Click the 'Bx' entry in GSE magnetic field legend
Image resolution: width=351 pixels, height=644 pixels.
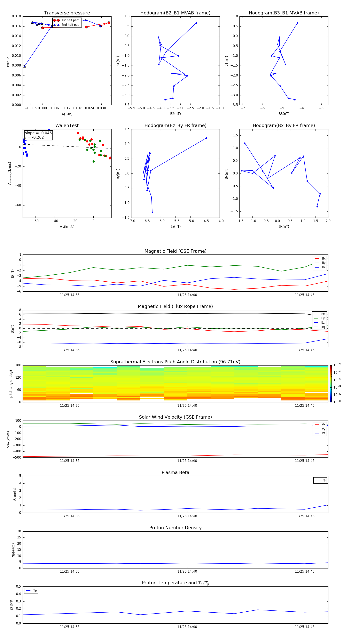coord(320,259)
